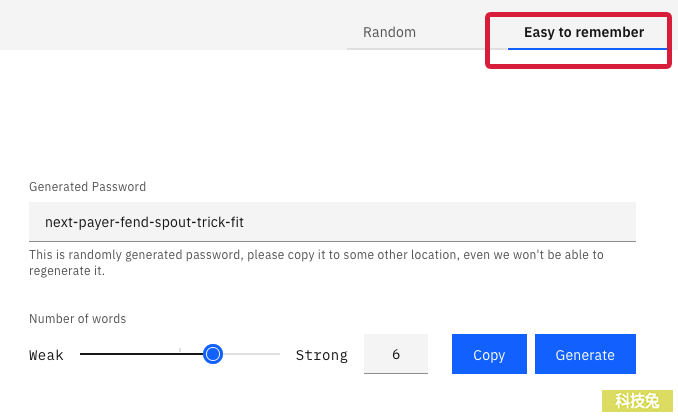Click the black slider track near Weak

point(141,354)
